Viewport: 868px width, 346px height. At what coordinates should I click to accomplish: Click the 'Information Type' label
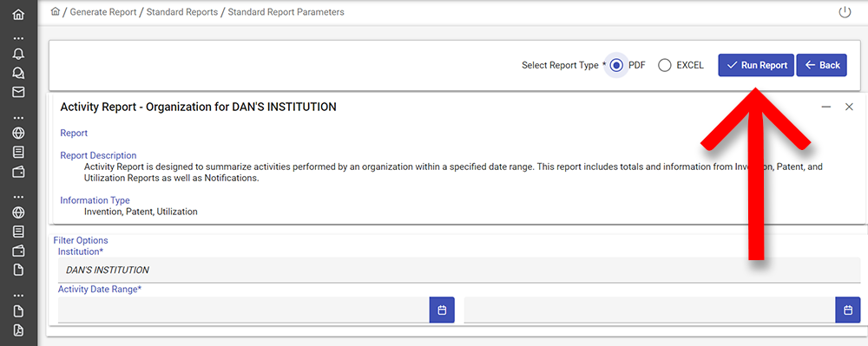(x=95, y=200)
